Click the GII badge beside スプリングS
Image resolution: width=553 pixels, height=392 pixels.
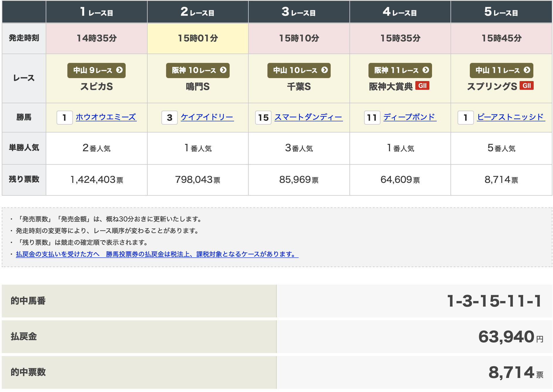coord(526,86)
